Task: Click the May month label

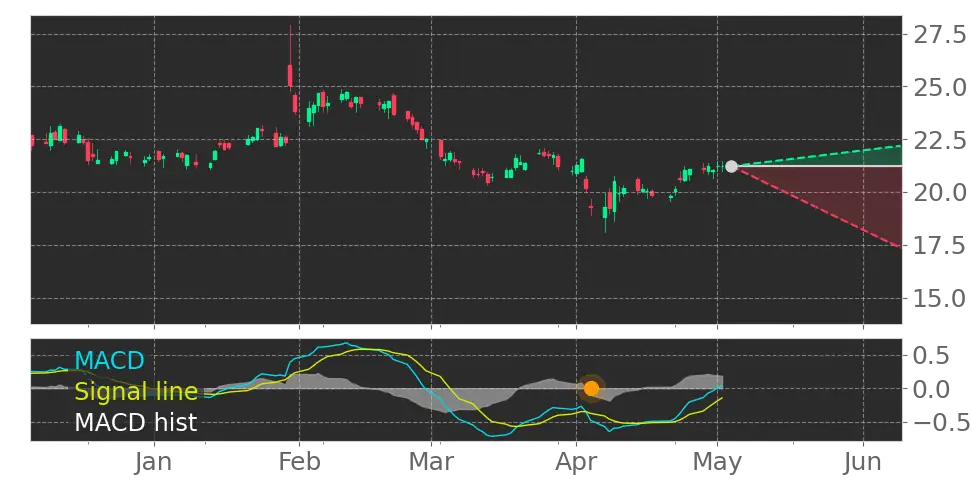Action: click(717, 463)
